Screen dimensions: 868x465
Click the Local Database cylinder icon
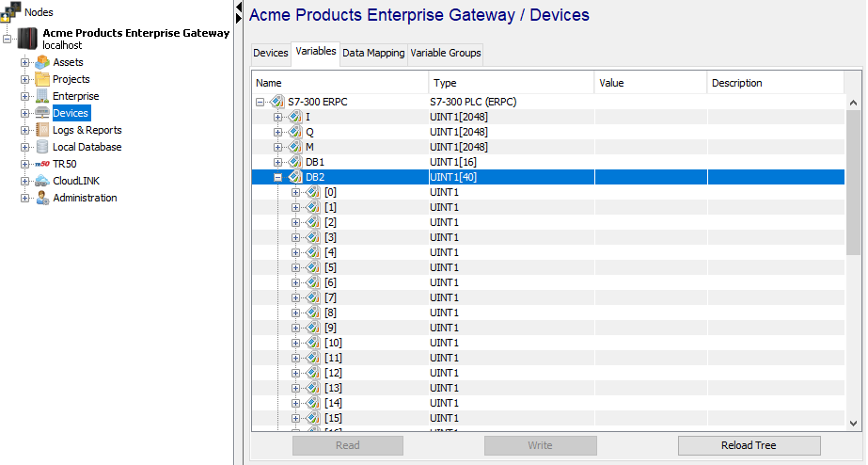click(x=42, y=147)
